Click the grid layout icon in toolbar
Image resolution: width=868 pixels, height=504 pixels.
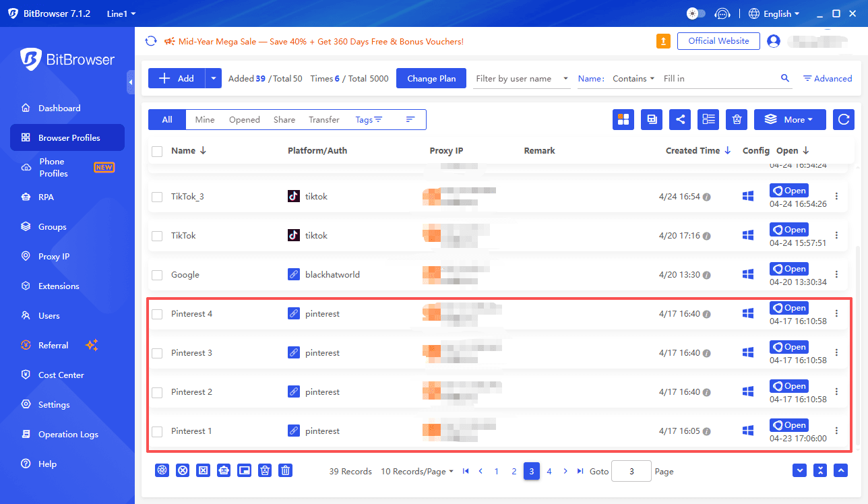[x=623, y=119]
